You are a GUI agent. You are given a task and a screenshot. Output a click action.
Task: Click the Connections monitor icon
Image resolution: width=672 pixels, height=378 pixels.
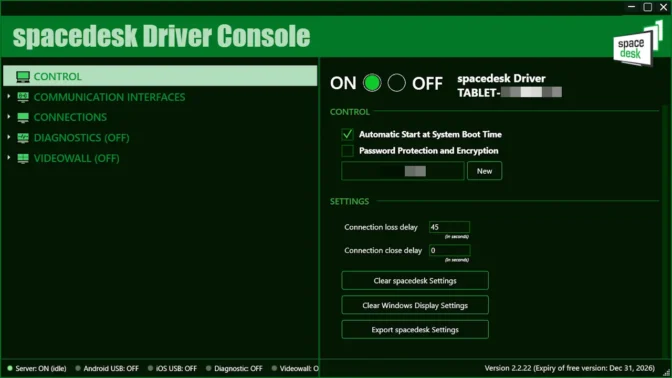pyautogui.click(x=23, y=117)
